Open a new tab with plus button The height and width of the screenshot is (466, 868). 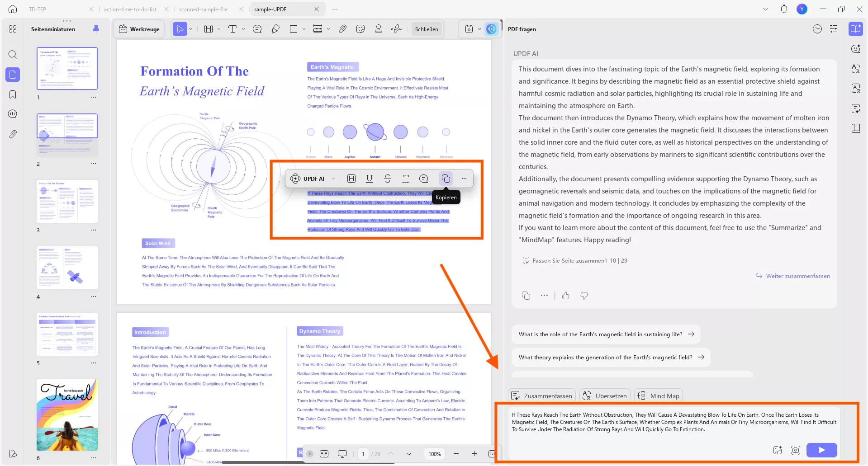coord(335,9)
